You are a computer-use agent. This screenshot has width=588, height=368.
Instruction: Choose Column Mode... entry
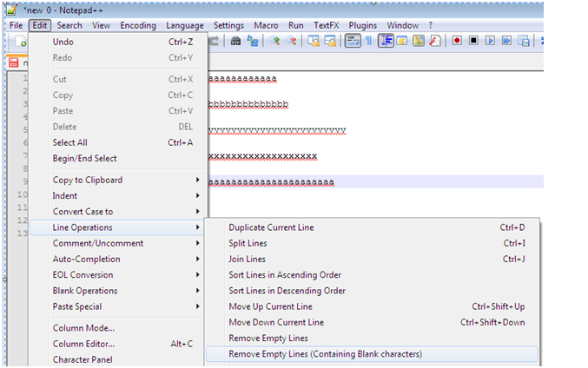point(117,328)
